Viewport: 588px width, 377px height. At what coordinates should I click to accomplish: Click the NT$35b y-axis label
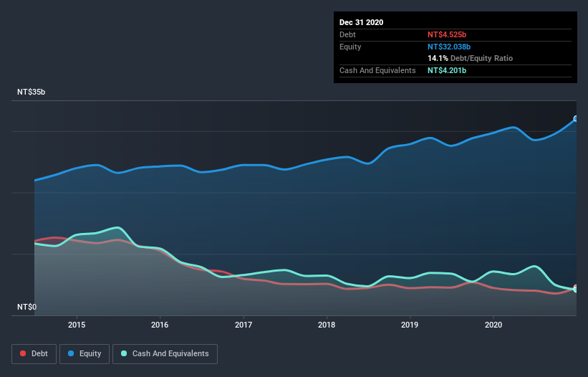(32, 92)
